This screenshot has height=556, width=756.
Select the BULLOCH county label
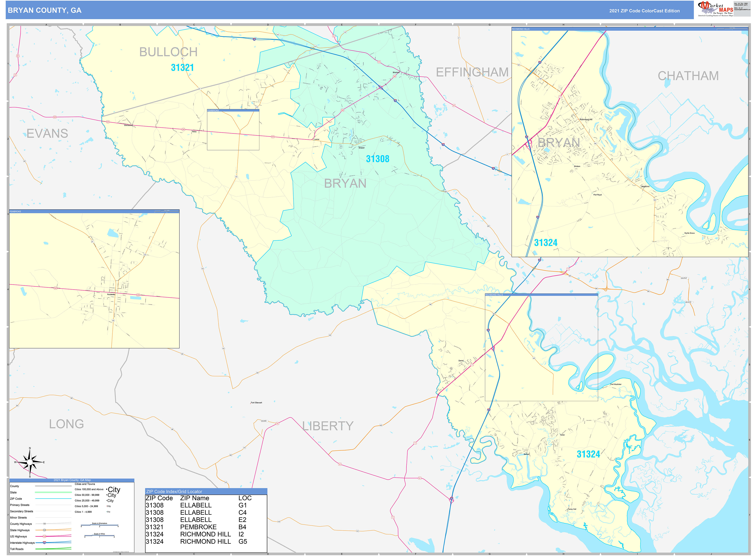tap(168, 52)
